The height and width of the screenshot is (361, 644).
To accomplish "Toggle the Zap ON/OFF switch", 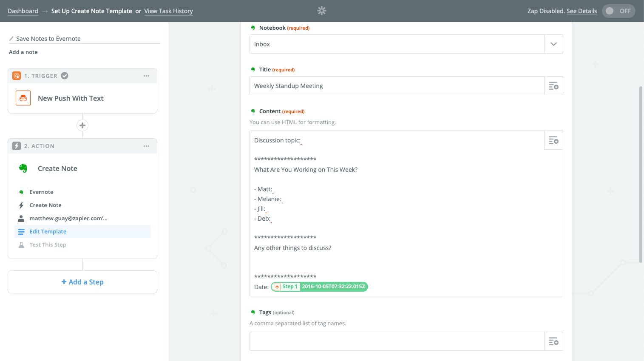I will pos(618,11).
